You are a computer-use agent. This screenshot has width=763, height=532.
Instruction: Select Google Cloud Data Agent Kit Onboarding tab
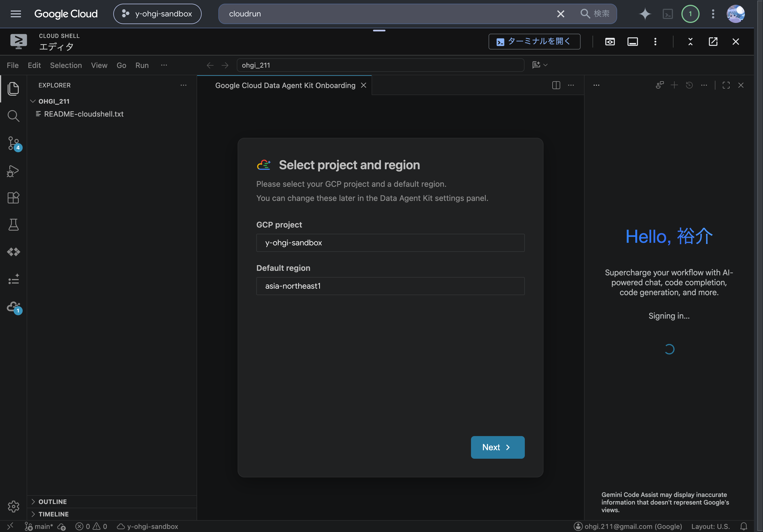pyautogui.click(x=285, y=85)
